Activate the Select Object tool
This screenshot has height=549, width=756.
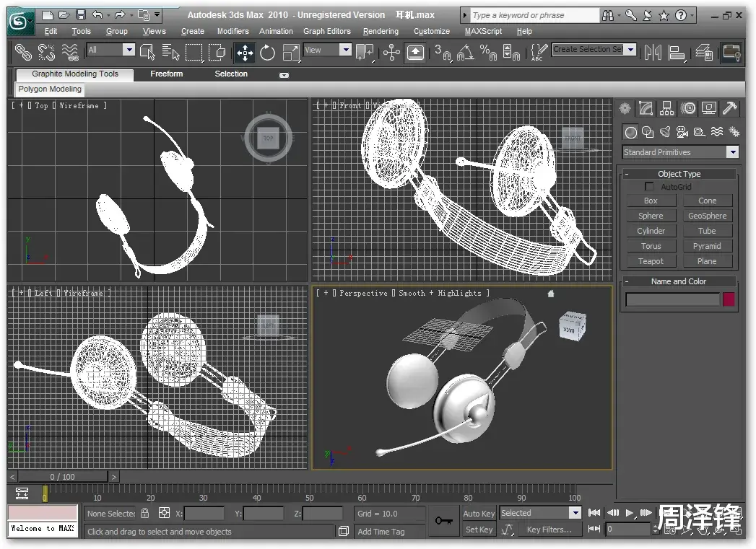point(147,52)
